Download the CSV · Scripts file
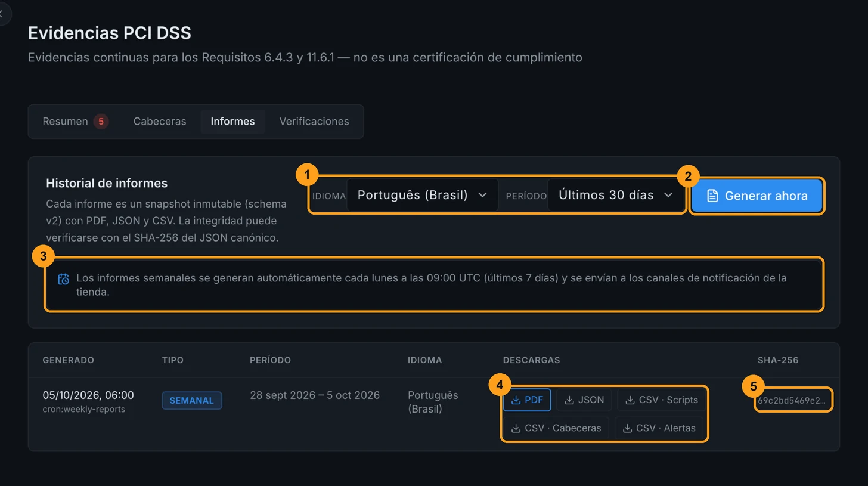 click(661, 400)
